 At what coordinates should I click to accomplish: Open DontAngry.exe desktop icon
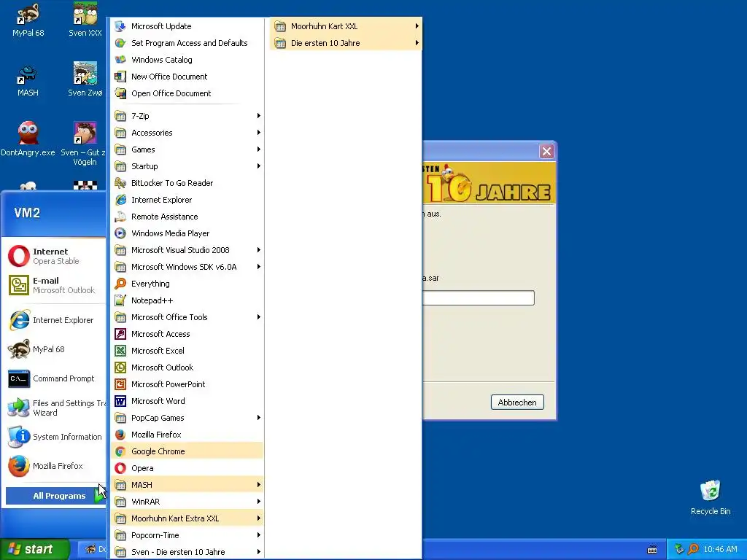(28, 139)
